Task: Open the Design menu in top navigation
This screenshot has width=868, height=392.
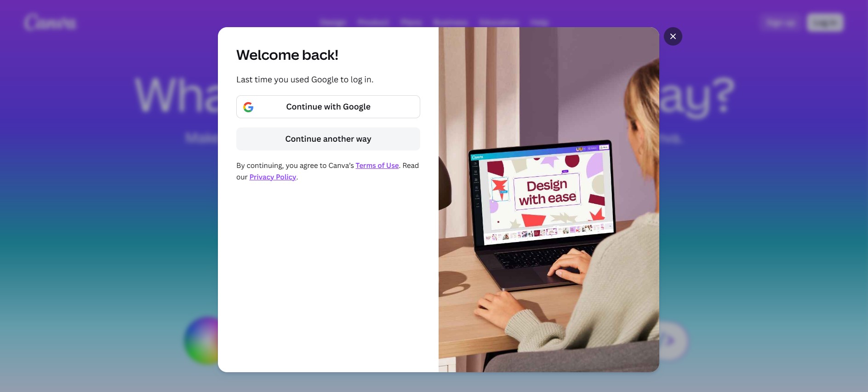Action: 333,23
